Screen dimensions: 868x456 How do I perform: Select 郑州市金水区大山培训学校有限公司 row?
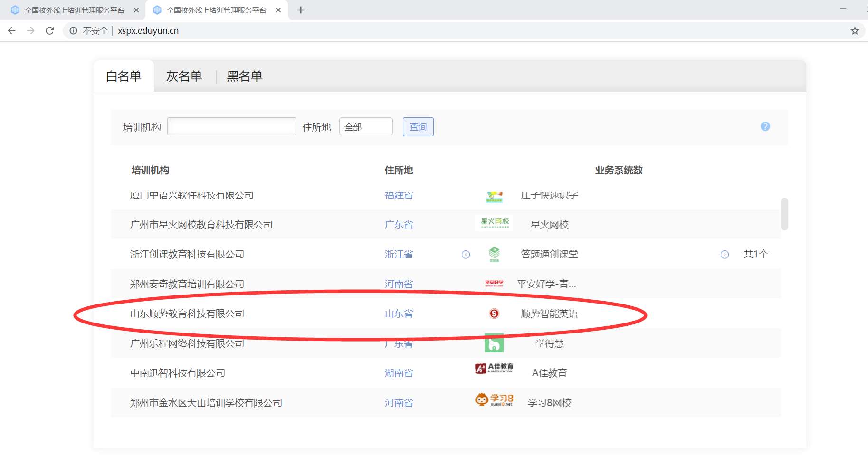[446, 403]
